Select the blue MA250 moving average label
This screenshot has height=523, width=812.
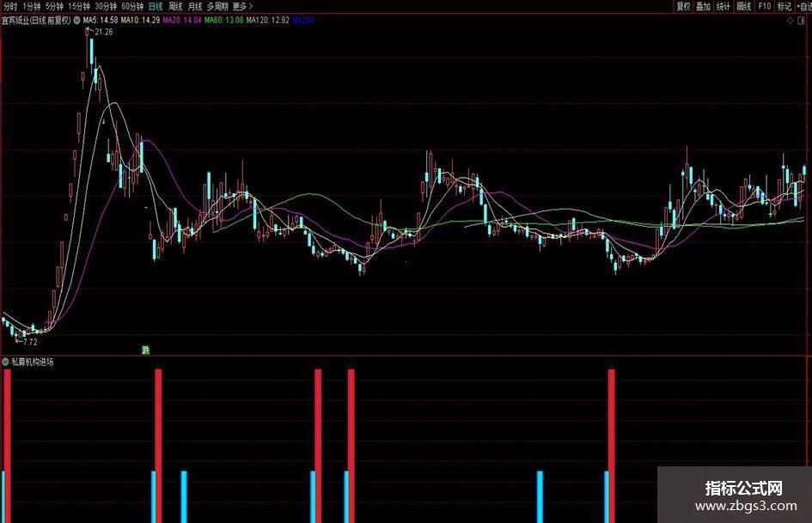306,21
